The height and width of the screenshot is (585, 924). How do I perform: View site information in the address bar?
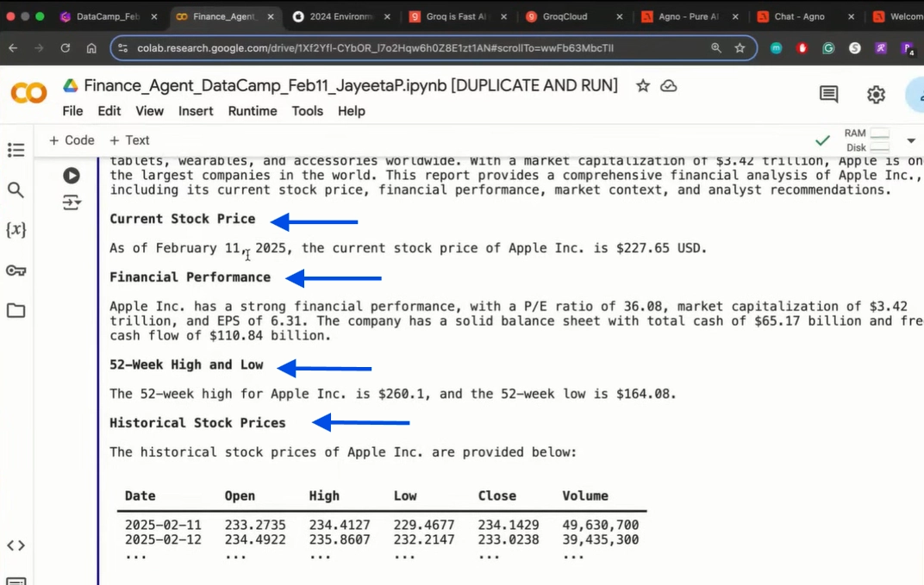122,48
